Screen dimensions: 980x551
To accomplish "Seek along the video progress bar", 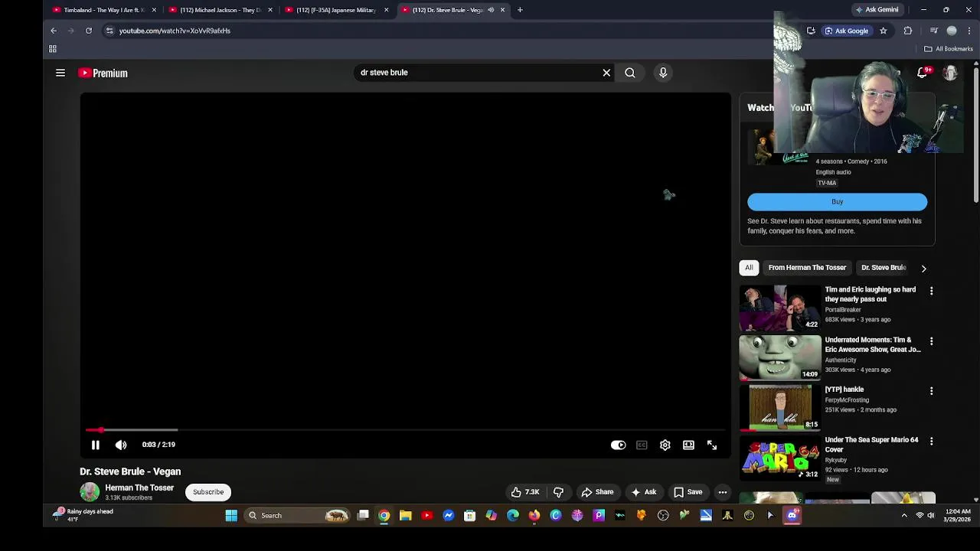I will (x=406, y=430).
